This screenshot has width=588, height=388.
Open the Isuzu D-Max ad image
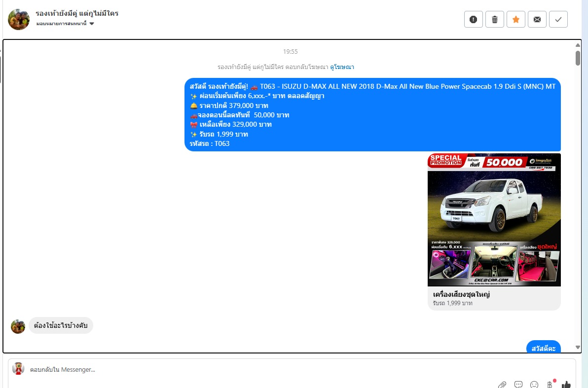pyautogui.click(x=494, y=220)
